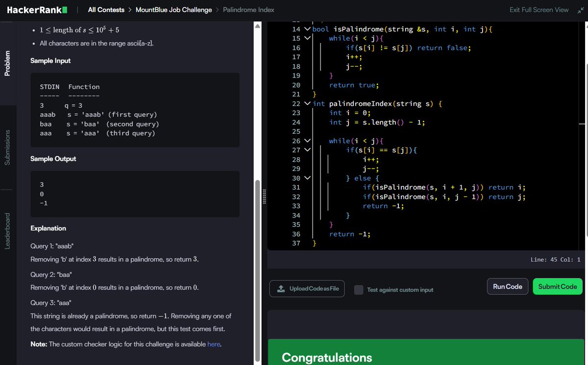Click the up arrow of the problem scrollbar
This screenshot has height=365, width=588.
(258, 26)
